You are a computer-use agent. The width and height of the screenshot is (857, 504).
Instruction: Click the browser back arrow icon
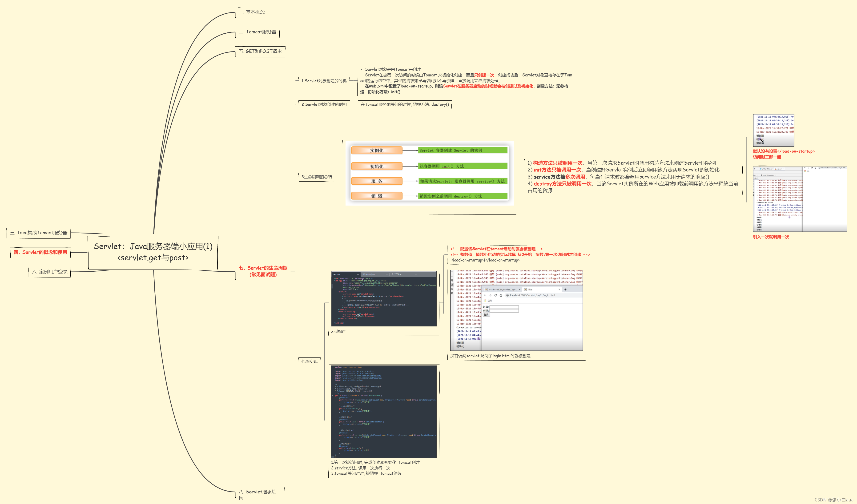485,295
